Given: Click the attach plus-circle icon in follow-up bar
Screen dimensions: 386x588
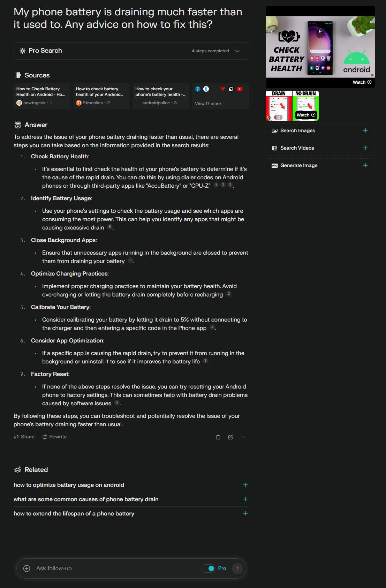Looking at the screenshot, I should coord(27,568).
